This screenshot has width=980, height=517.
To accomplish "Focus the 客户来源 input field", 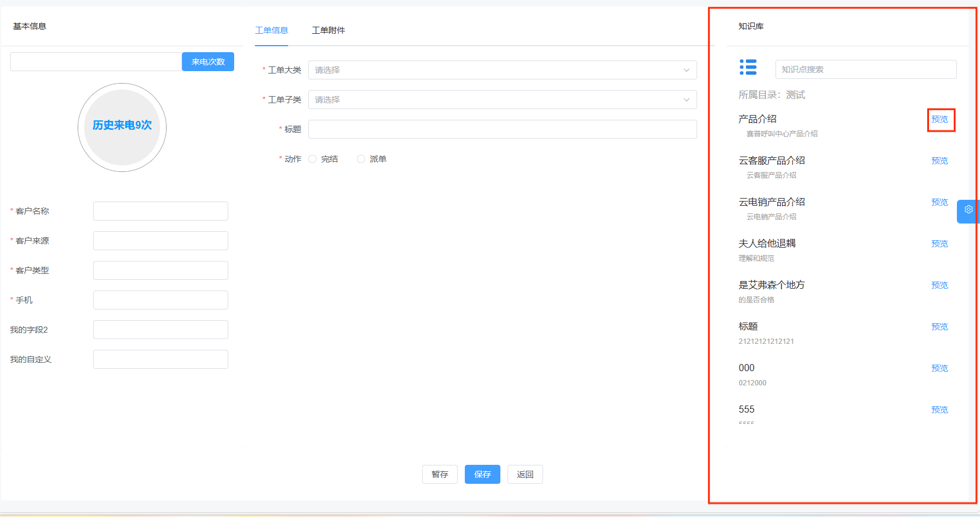I will (161, 241).
